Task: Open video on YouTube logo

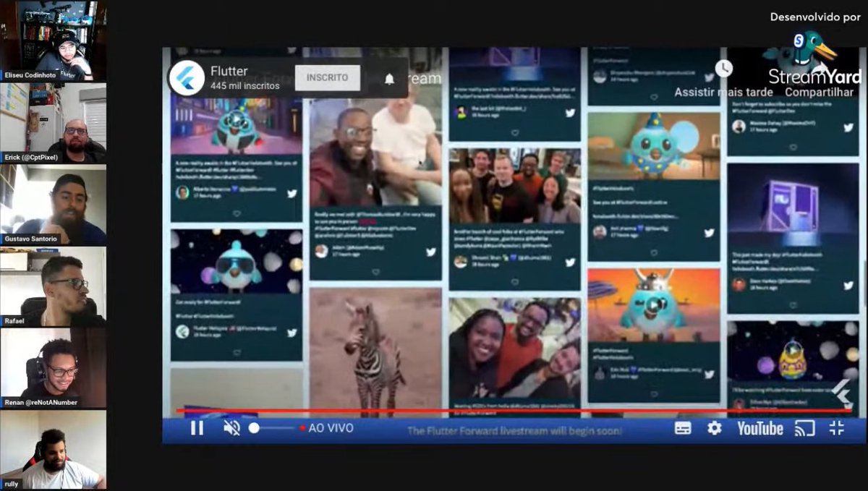Action: [x=759, y=429]
